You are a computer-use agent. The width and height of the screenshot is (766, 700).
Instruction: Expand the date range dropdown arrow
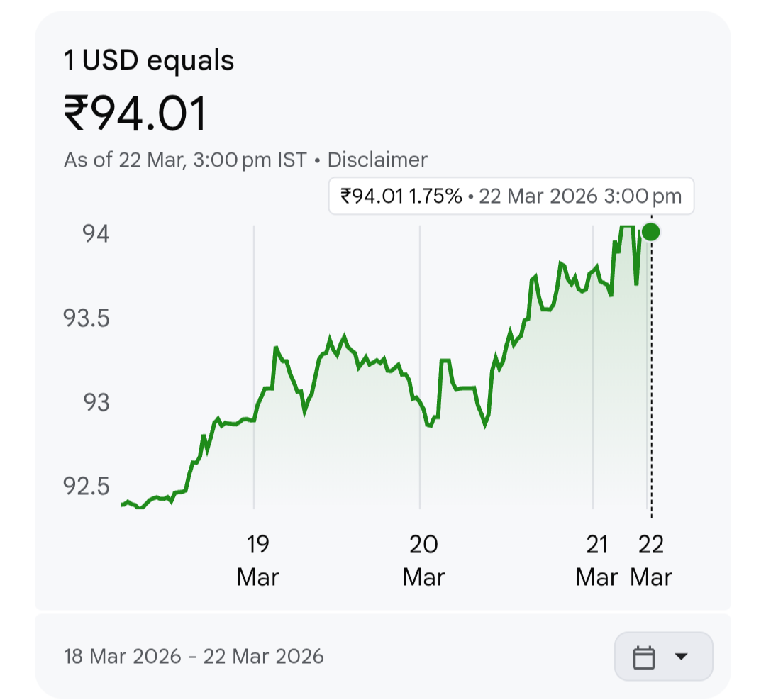coord(681,657)
